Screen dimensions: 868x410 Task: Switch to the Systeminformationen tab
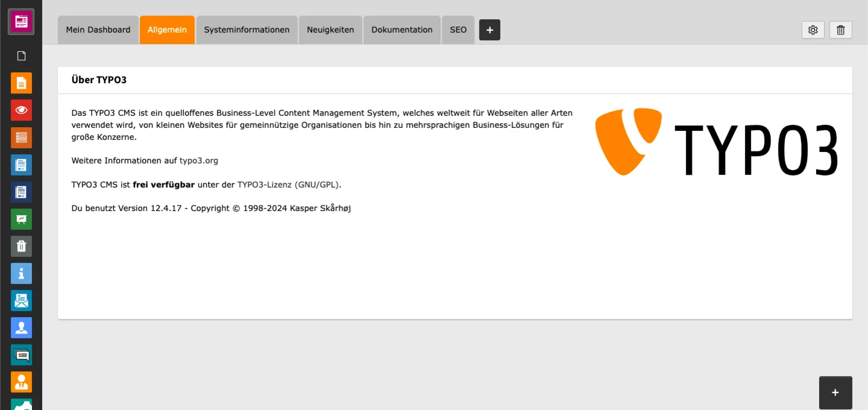tap(246, 30)
